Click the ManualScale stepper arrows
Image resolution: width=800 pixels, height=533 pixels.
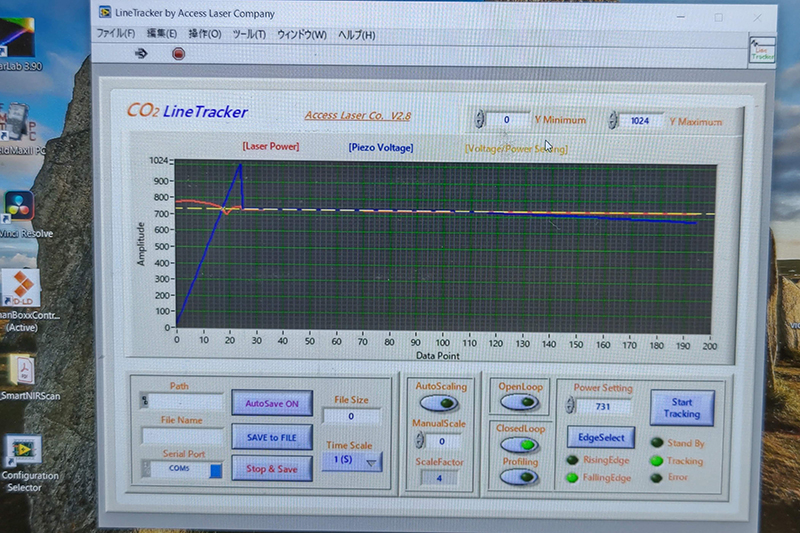click(x=419, y=441)
